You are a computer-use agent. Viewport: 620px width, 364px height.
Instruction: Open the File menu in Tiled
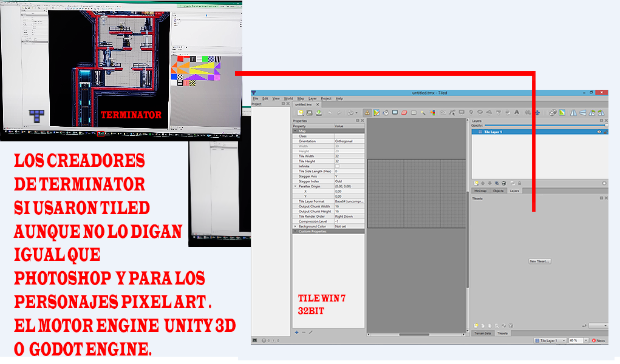[x=256, y=98]
